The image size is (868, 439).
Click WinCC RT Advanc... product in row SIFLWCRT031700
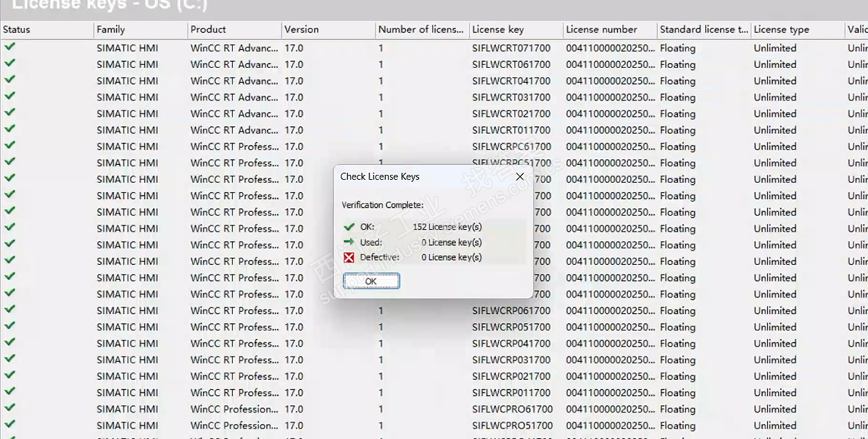(x=234, y=98)
